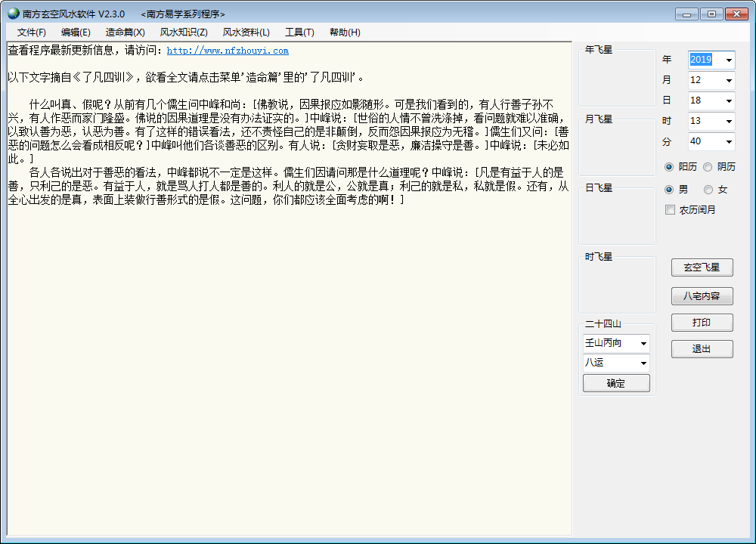Viewport: 756px width, 544px height.
Task: Click the text line mentioning 了凡四训
Action: [x=186, y=78]
